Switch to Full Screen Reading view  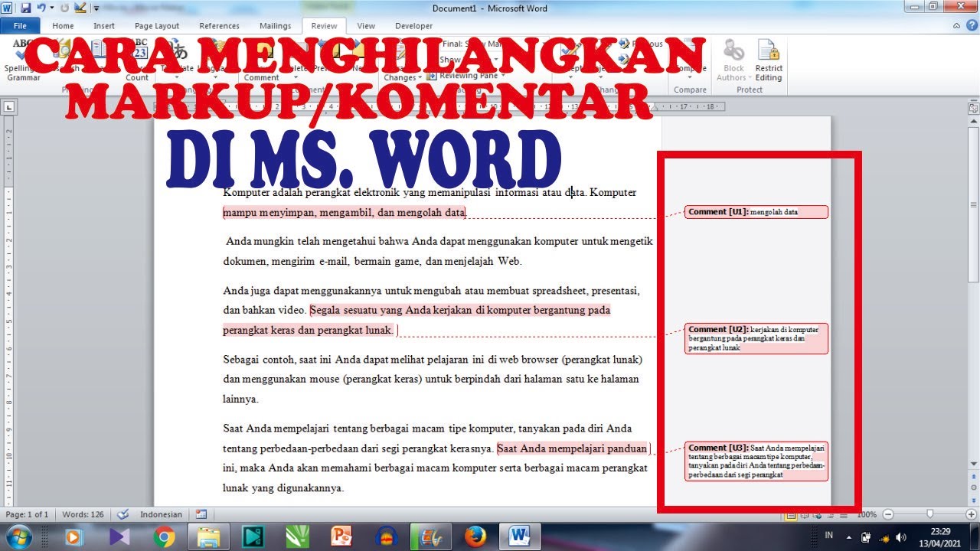coord(803,515)
